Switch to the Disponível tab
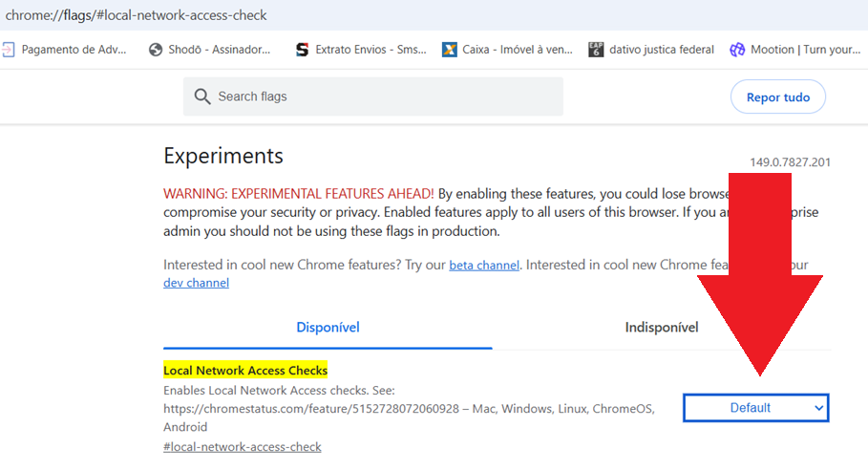868x471 pixels. [328, 328]
